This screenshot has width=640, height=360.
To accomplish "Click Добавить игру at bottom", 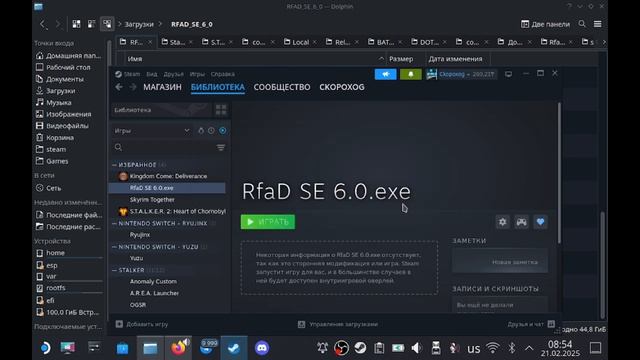I will pyautogui.click(x=142, y=324).
